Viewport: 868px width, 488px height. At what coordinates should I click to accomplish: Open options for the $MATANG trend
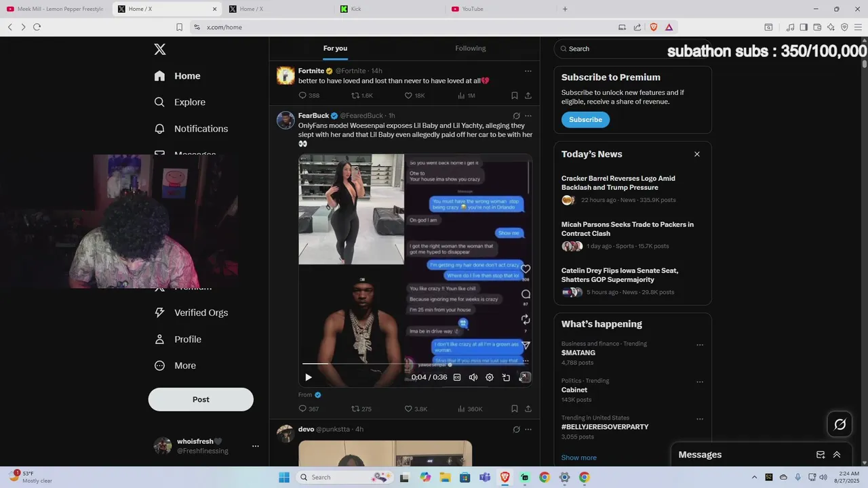700,345
